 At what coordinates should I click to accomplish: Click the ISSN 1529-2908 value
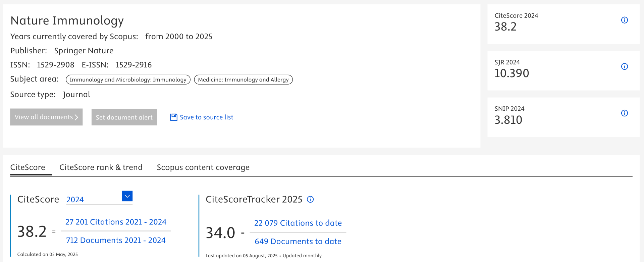(56, 65)
